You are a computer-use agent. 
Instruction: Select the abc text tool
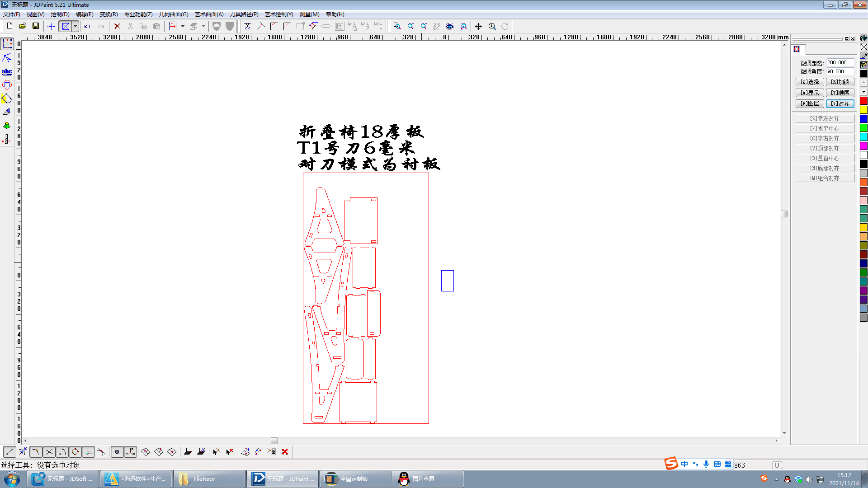(7, 71)
